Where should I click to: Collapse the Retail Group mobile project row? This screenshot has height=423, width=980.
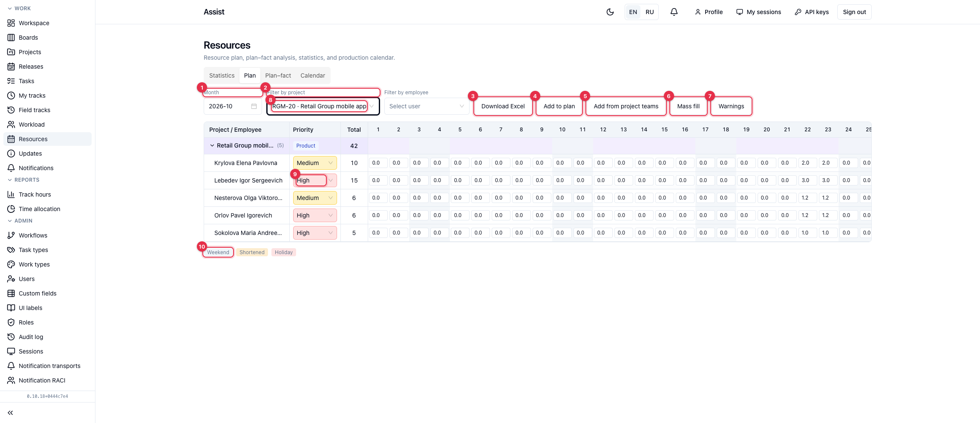(x=212, y=145)
